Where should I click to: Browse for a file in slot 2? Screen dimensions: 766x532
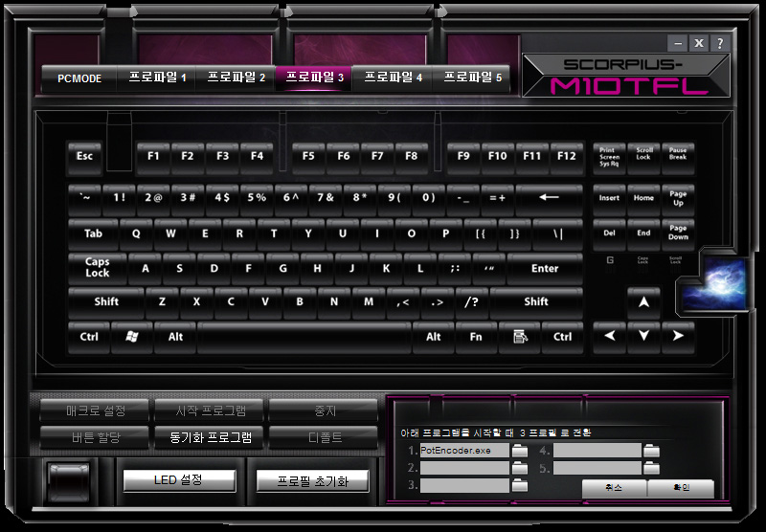click(519, 469)
